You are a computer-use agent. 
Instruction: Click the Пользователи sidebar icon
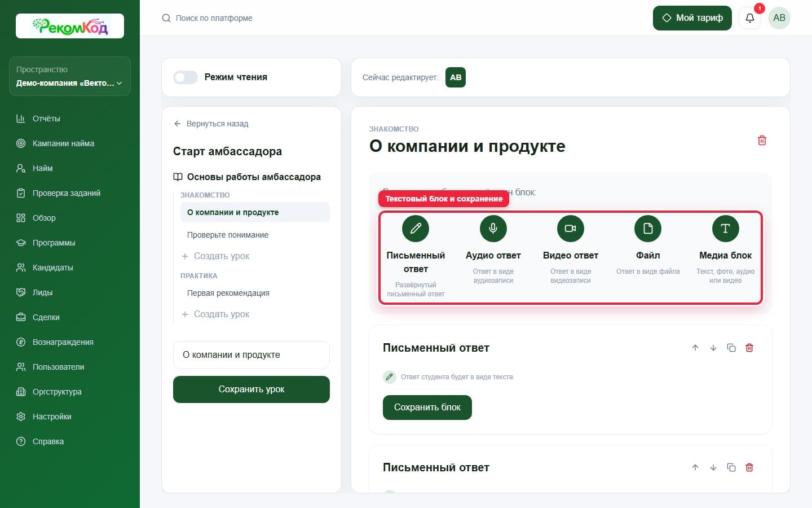[x=21, y=367]
